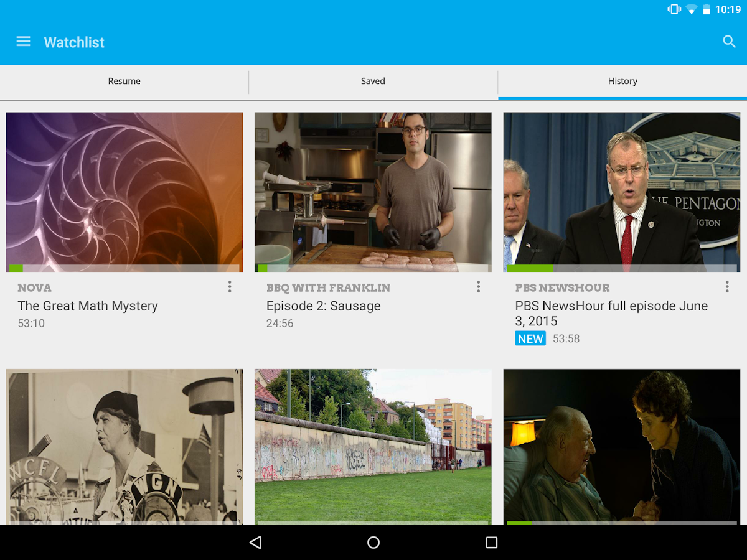The image size is (747, 560).
Task: Open options for PBS NewsHour episode
Action: click(727, 287)
